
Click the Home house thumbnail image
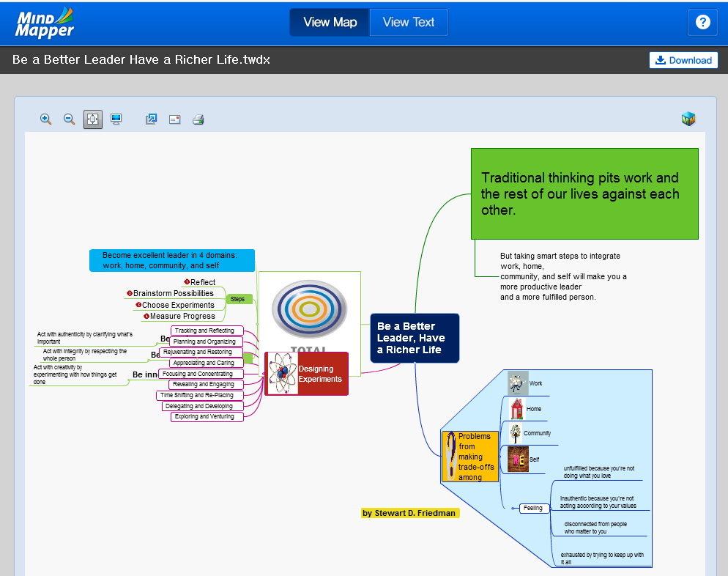click(517, 409)
